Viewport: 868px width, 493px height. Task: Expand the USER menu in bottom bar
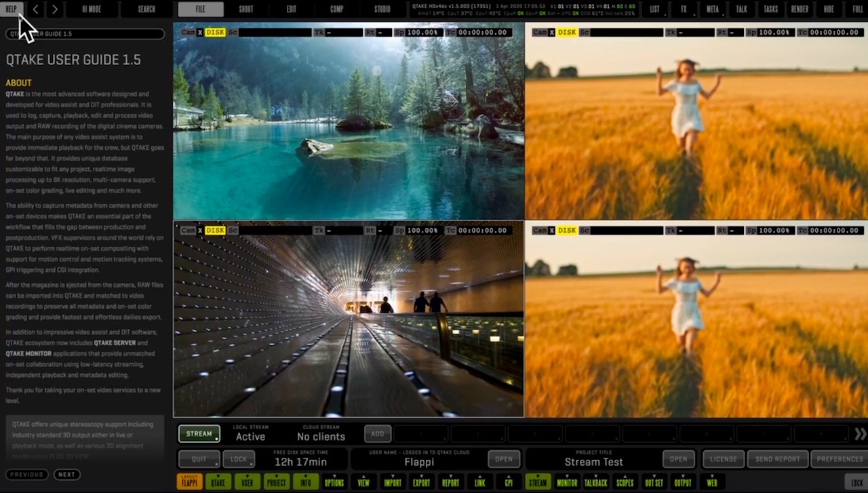[248, 483]
